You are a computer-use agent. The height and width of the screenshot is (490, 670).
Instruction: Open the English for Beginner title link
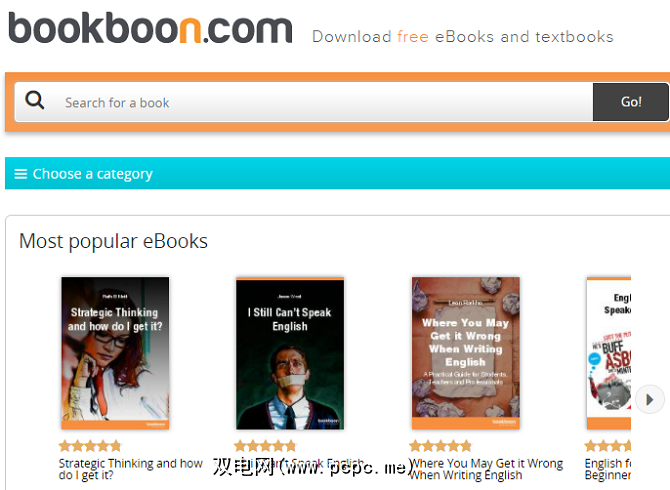tap(608, 469)
